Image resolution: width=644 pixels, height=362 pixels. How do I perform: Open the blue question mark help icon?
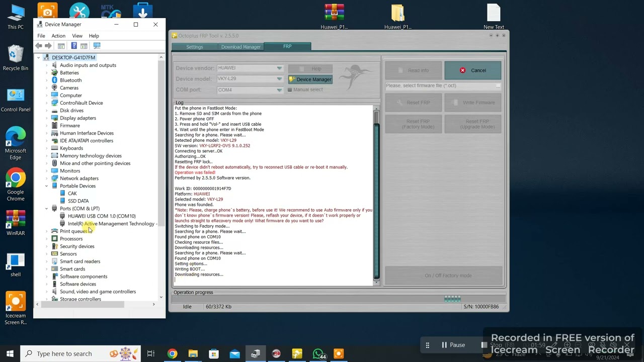74,46
